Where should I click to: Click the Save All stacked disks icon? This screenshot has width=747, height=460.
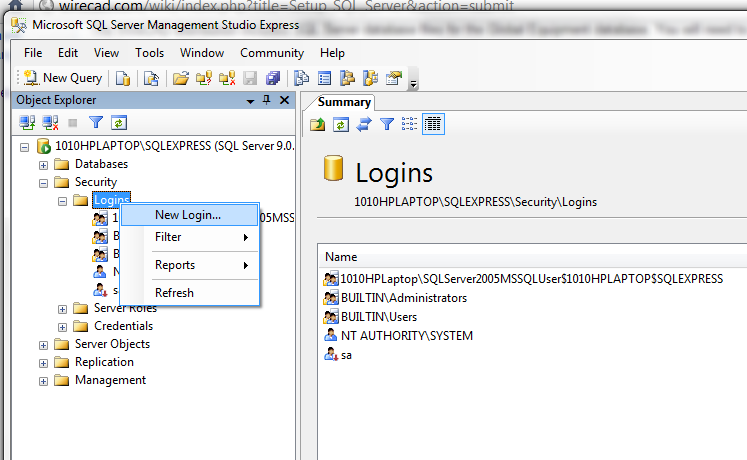[273, 78]
